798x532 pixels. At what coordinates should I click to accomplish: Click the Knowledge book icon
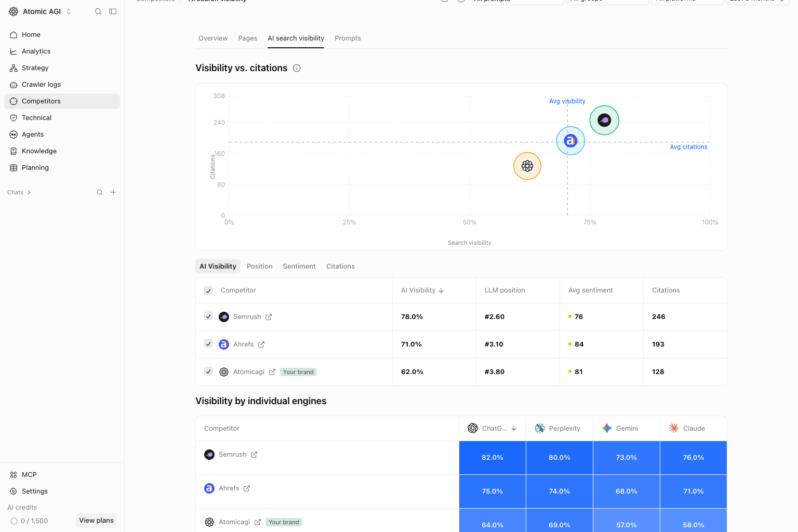(x=14, y=151)
